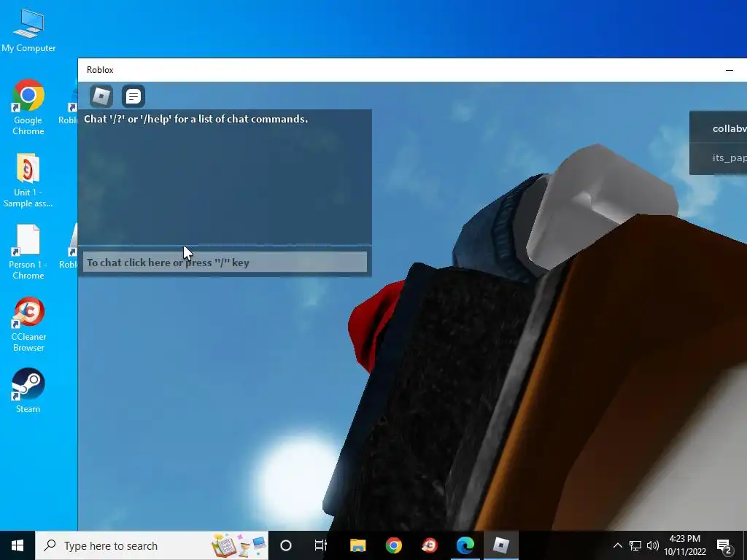Open CCleaner Browser from the taskbar
Screen dimensions: 747x560
coord(429,545)
